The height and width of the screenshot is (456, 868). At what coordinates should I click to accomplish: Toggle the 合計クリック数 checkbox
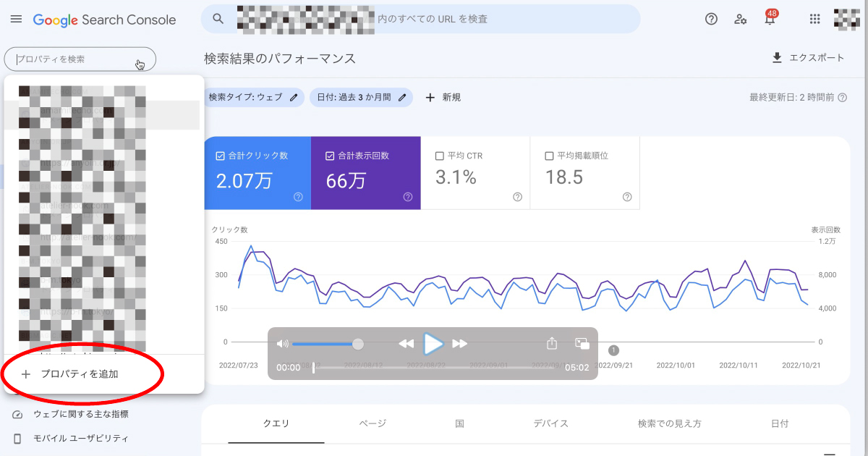[x=220, y=156]
